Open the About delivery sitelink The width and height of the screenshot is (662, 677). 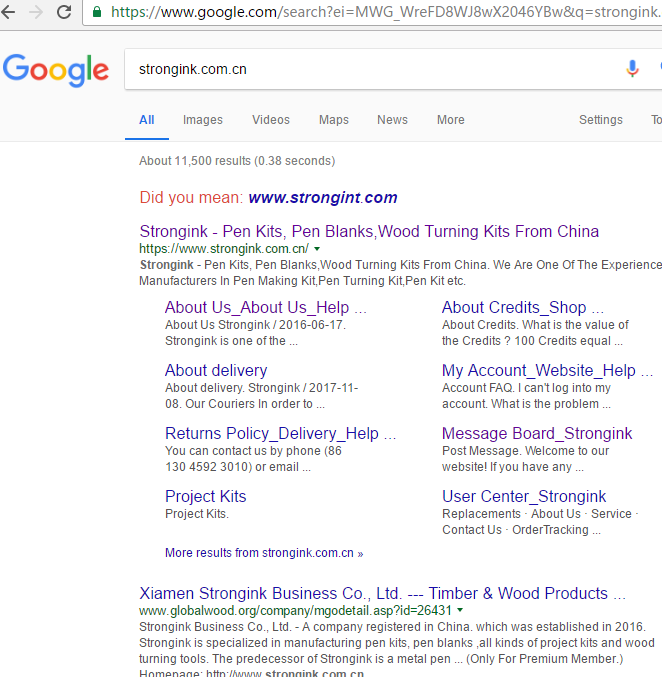click(x=216, y=370)
